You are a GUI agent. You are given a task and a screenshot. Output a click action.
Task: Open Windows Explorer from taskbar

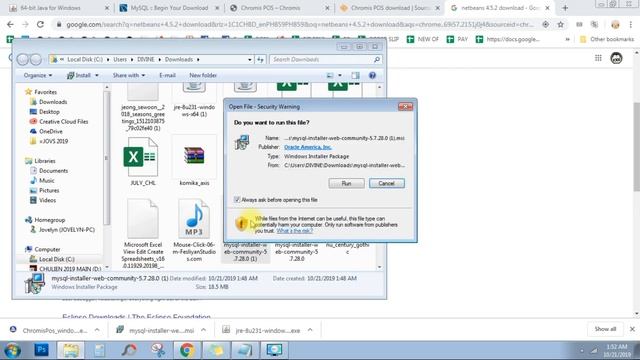click(x=70, y=350)
